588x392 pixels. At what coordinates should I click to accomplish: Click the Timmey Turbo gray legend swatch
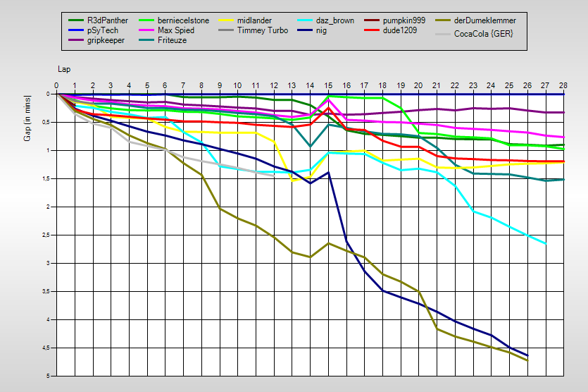pyautogui.click(x=226, y=30)
